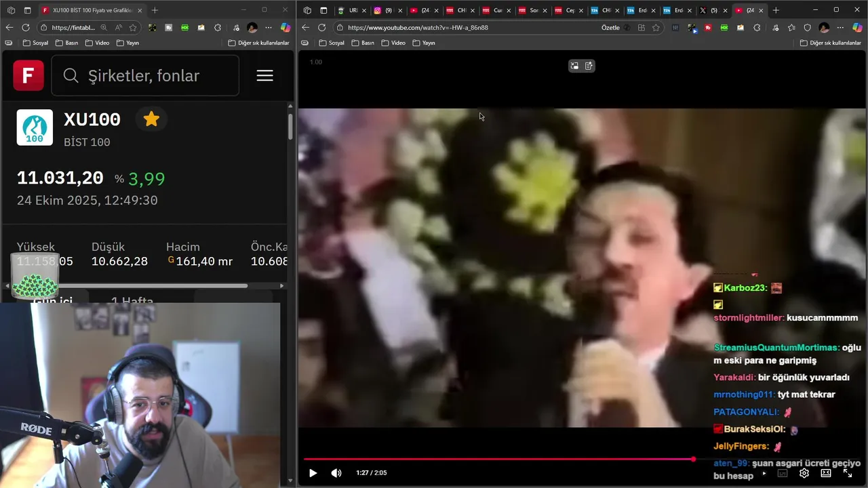
Task: Switch to the Sor tab in right window
Action: pos(532,10)
